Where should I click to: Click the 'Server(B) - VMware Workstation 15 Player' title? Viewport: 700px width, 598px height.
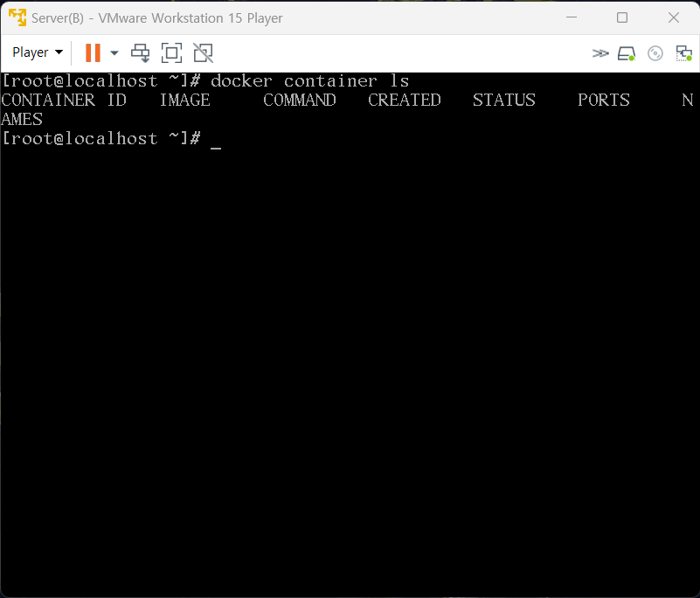pos(156,17)
